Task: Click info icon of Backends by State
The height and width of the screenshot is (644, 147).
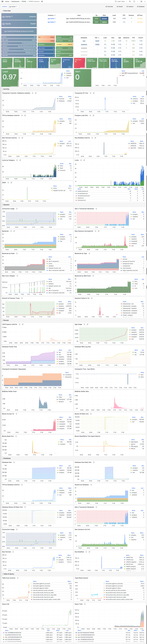Action: click(17, 253)
